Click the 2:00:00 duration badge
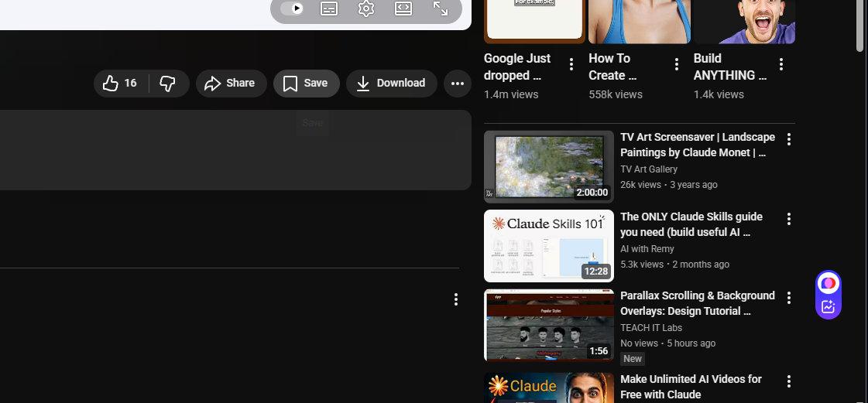 click(592, 193)
